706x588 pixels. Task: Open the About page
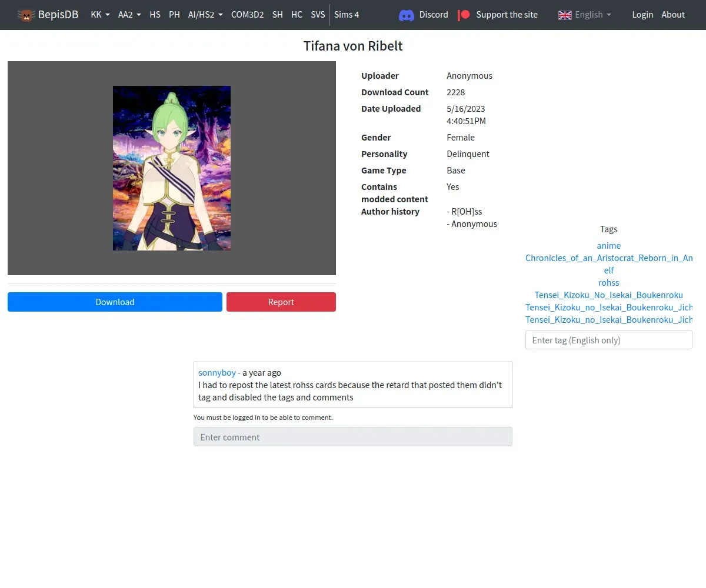click(x=673, y=15)
